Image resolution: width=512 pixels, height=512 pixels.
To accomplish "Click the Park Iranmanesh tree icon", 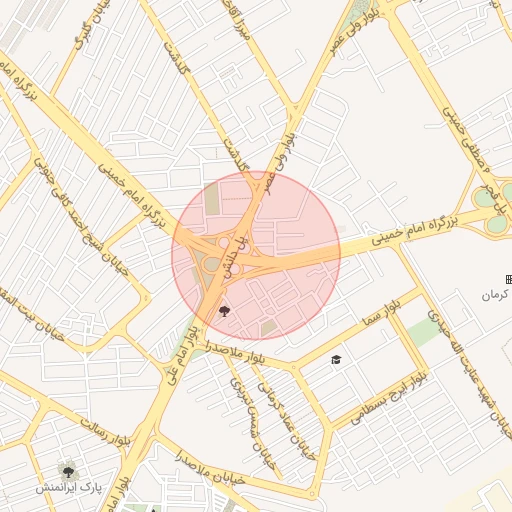I will click(68, 472).
